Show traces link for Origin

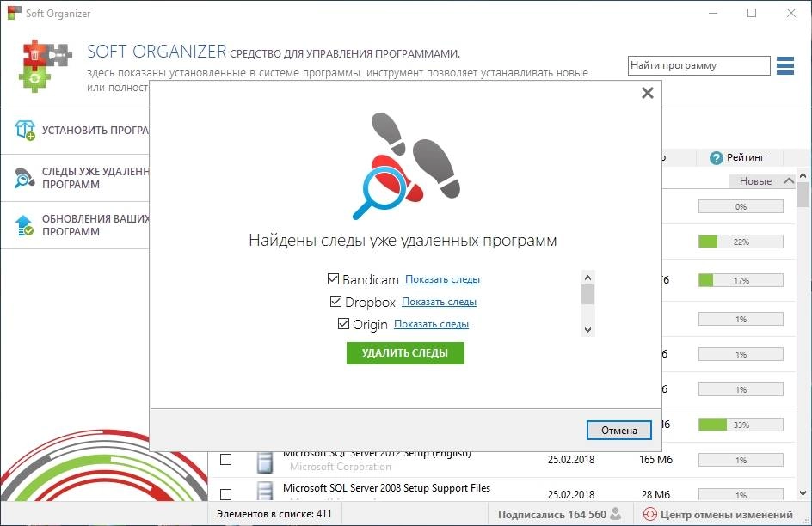tap(431, 324)
